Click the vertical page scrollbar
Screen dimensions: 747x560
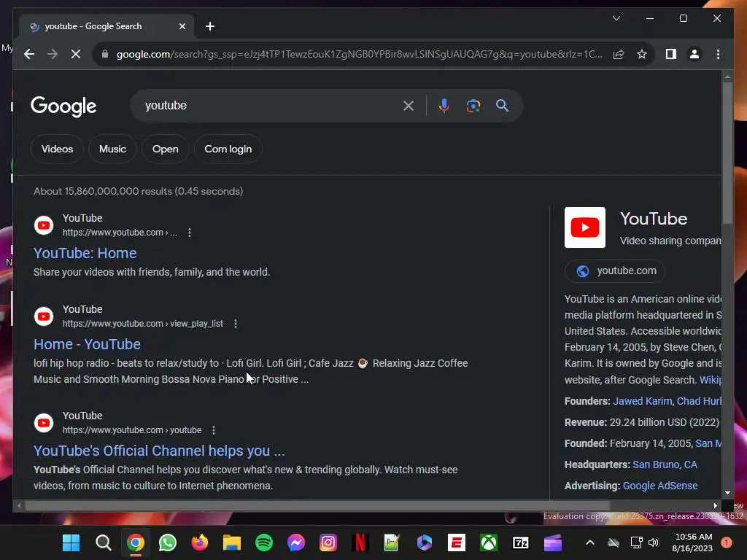(727, 153)
